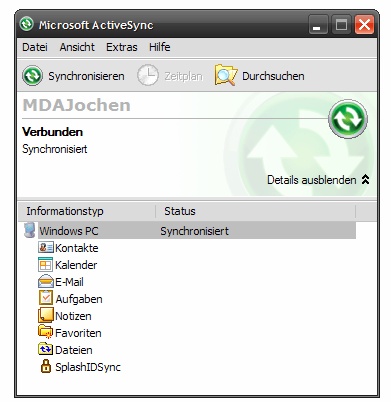The image size is (391, 402).
Task: Select the Kontakte entry
Action: [x=77, y=248]
